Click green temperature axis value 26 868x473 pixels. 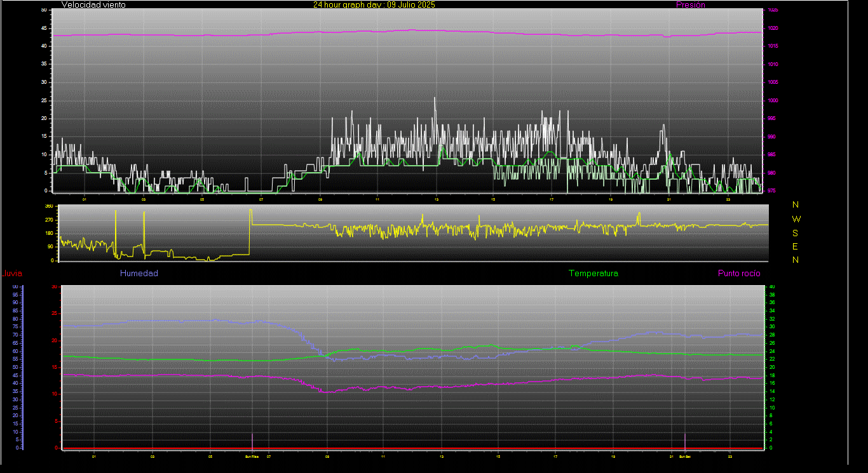pyautogui.click(x=772, y=343)
